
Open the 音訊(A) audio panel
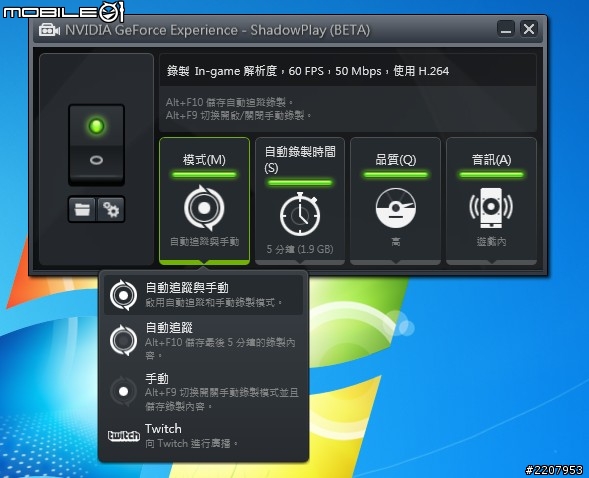[x=491, y=201]
